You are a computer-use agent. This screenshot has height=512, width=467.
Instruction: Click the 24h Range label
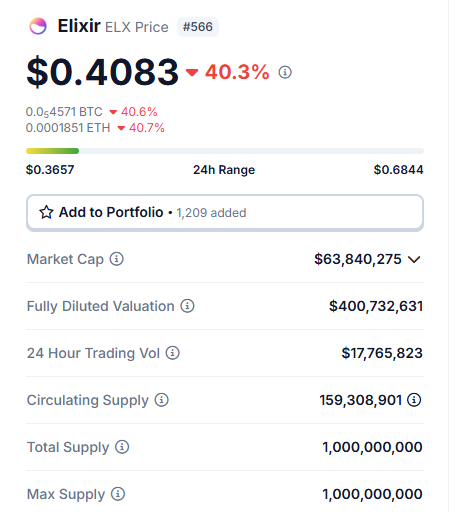(224, 170)
